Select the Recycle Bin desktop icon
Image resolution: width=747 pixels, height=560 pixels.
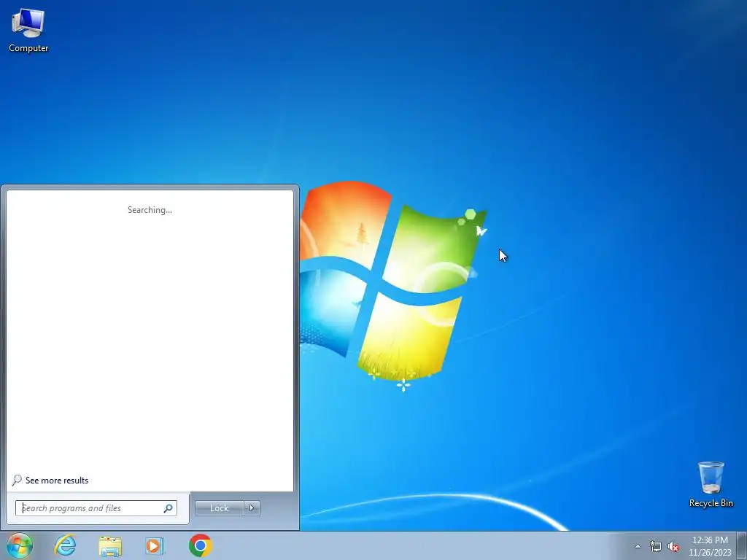[711, 484]
